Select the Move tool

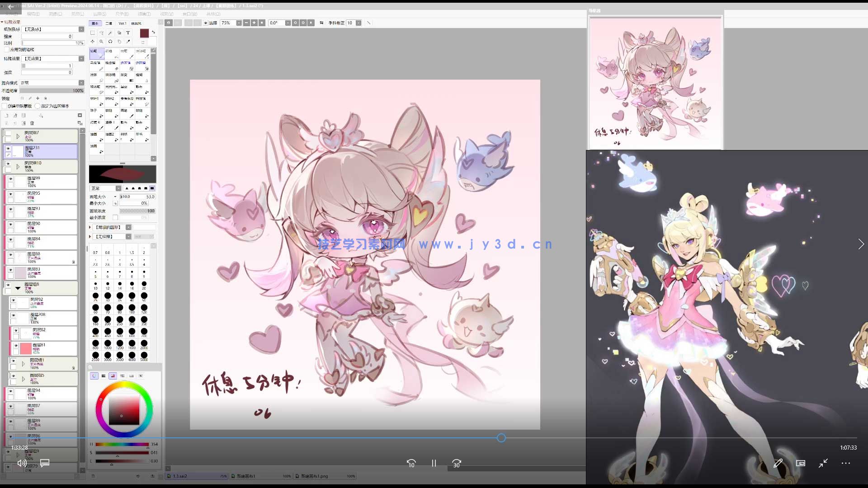coord(93,42)
